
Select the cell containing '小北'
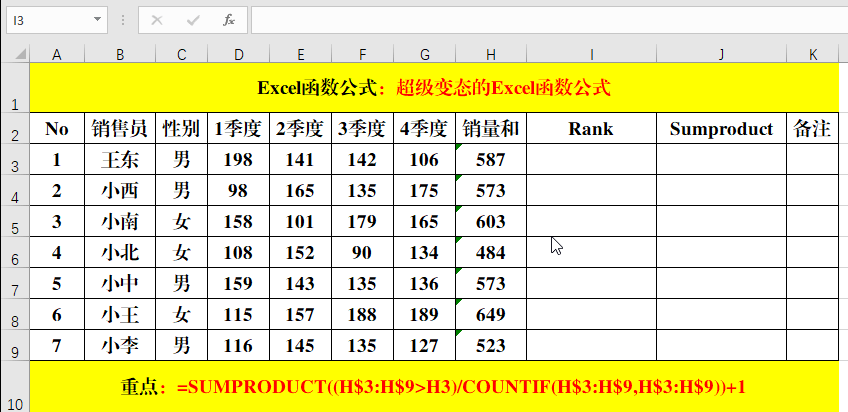[120, 252]
